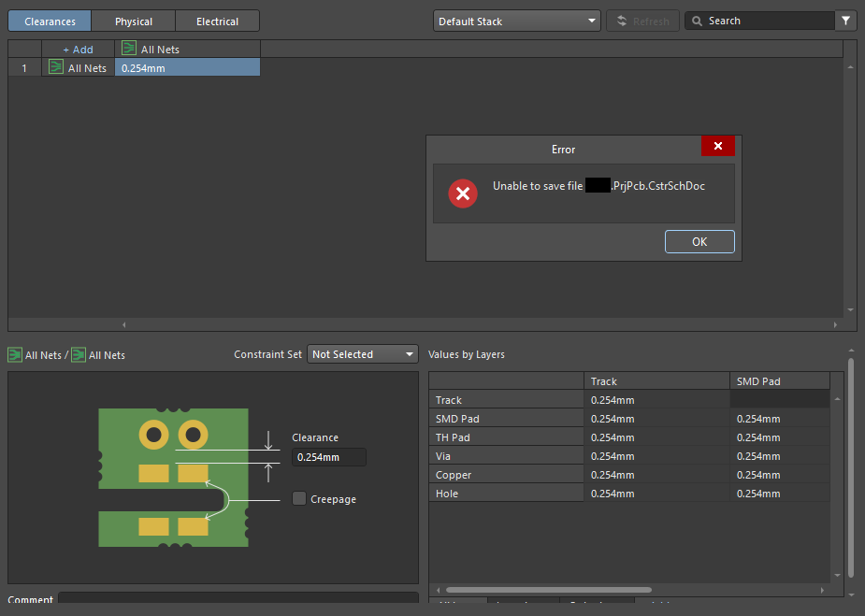Switch to the Physical tab
The width and height of the screenshot is (865, 616).
134,21
